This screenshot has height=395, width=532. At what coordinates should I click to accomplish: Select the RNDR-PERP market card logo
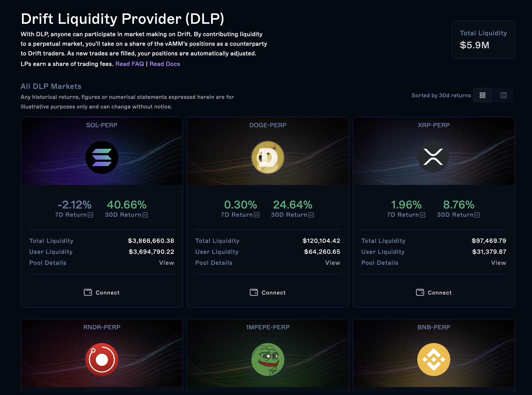[102, 359]
